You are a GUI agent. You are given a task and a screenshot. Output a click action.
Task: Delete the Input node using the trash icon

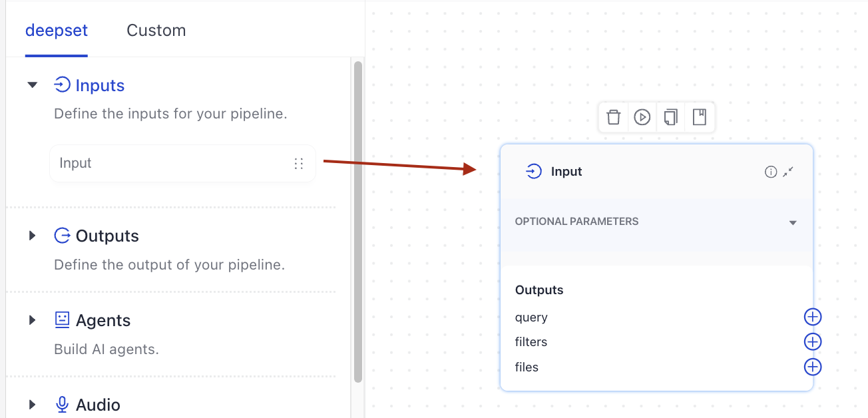pos(613,116)
